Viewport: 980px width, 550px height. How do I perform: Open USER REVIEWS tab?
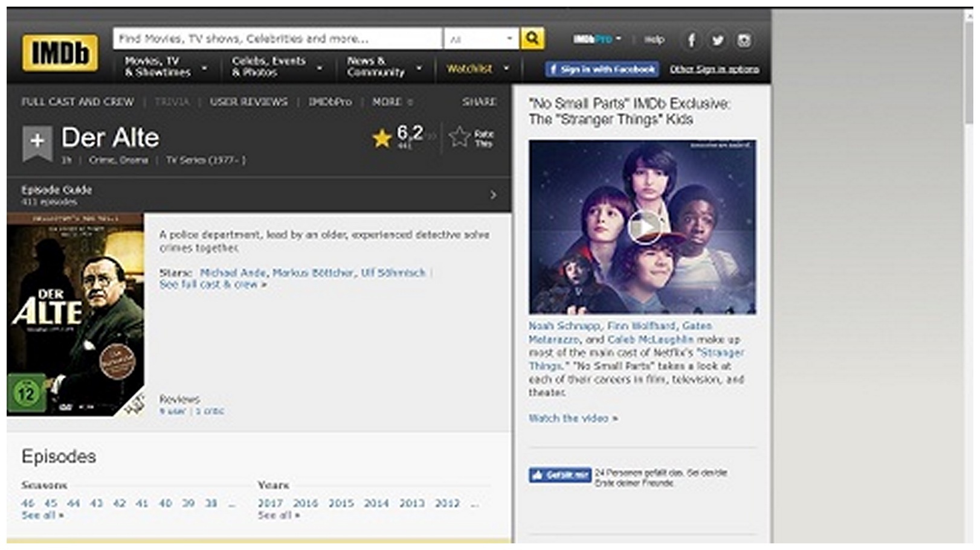pyautogui.click(x=249, y=102)
